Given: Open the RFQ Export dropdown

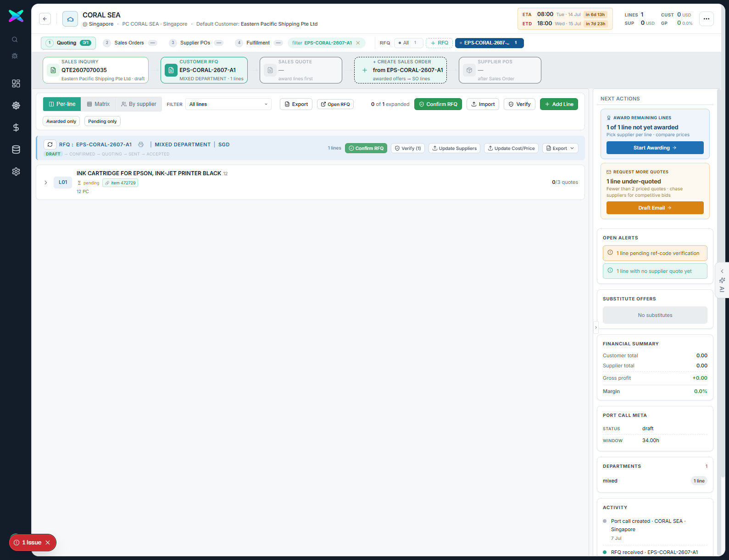Looking at the screenshot, I should click(x=560, y=148).
